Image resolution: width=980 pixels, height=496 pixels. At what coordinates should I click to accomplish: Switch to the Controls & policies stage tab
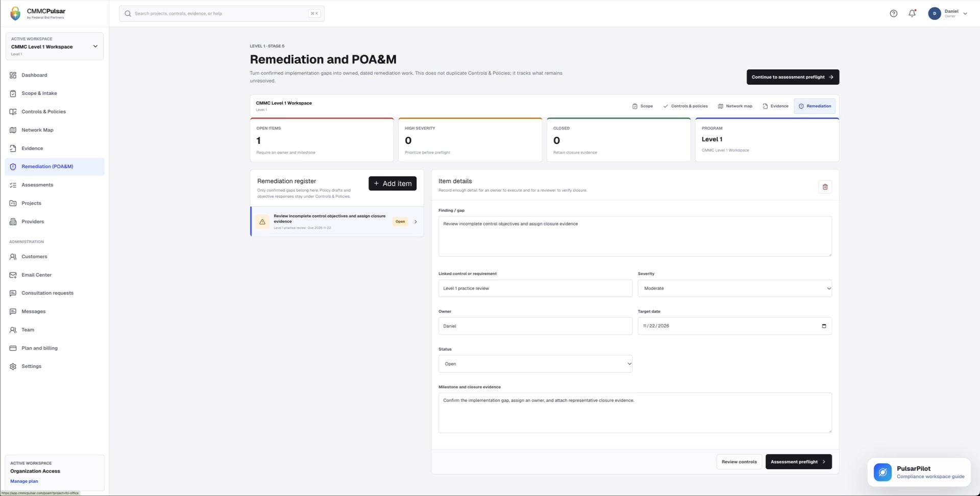point(685,106)
